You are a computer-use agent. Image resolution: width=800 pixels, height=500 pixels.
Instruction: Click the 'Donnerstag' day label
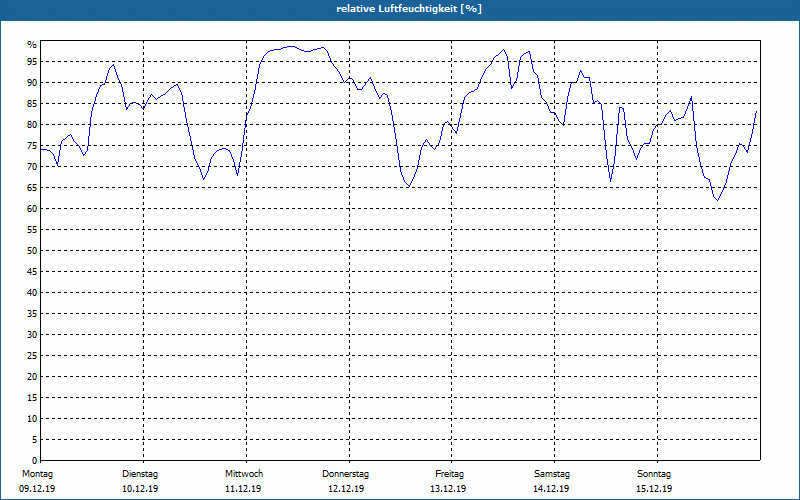(345, 474)
